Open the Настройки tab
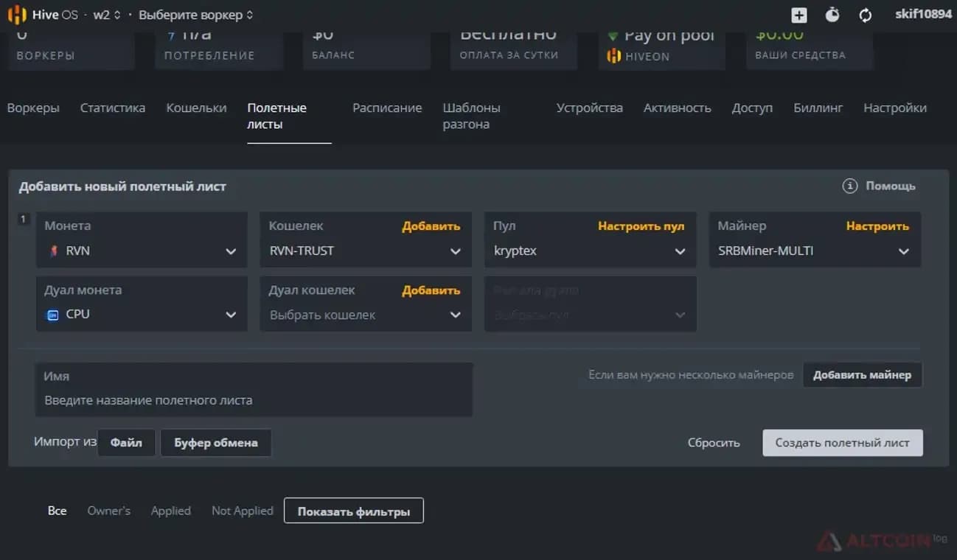Screen dimensions: 957x560 click(895, 108)
